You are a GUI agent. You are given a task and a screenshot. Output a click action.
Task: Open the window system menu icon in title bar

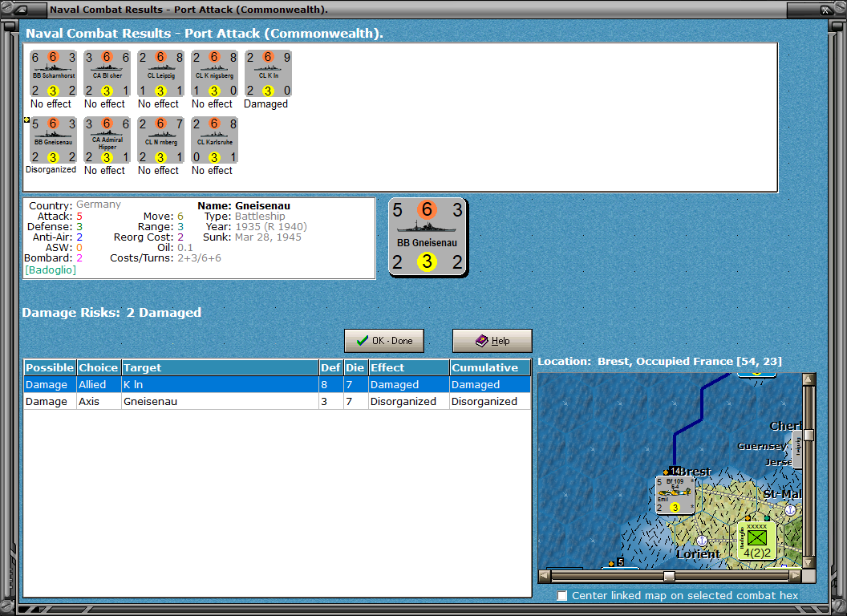click(21, 9)
